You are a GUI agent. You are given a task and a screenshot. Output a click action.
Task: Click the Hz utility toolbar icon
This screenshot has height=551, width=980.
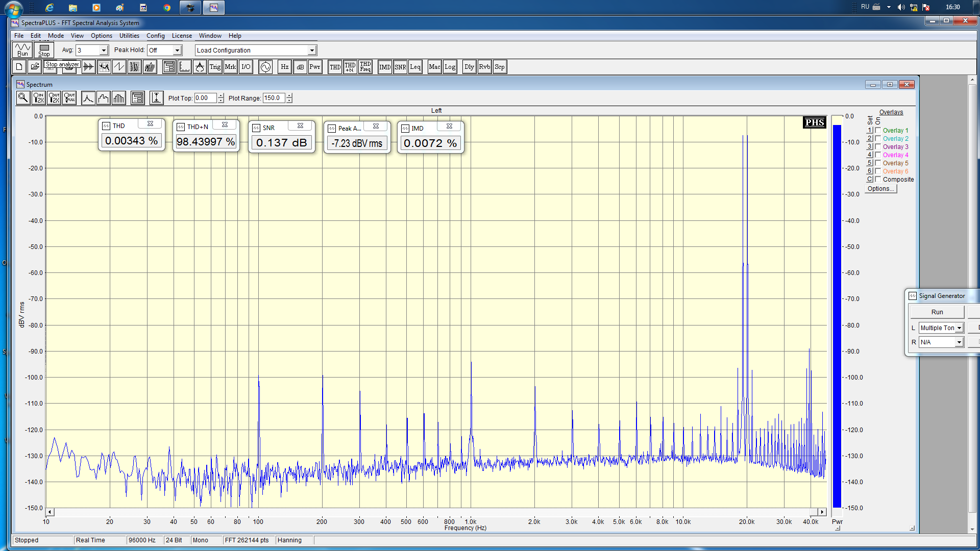click(x=285, y=67)
